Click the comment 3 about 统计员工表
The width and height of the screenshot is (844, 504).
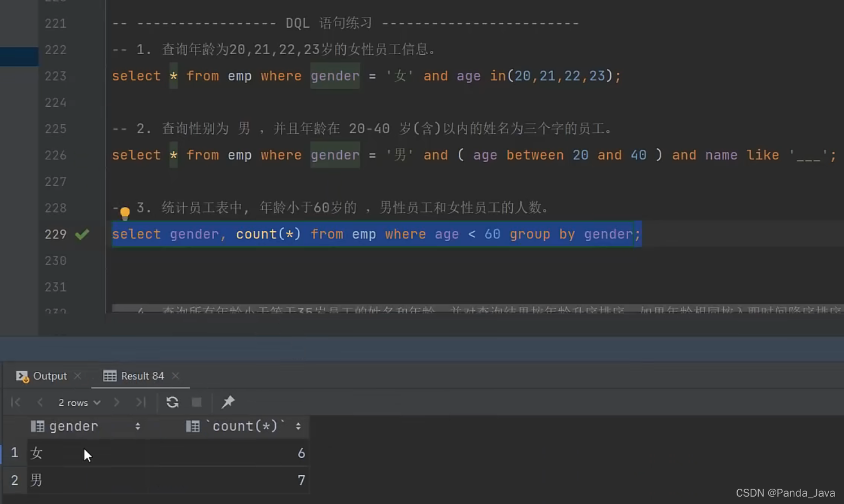[331, 208]
